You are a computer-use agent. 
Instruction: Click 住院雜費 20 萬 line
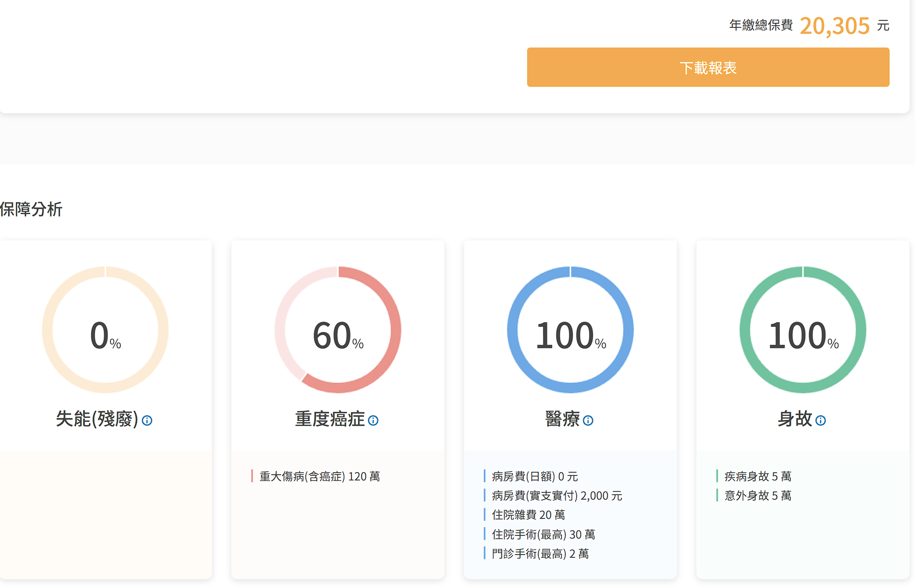[x=528, y=515]
